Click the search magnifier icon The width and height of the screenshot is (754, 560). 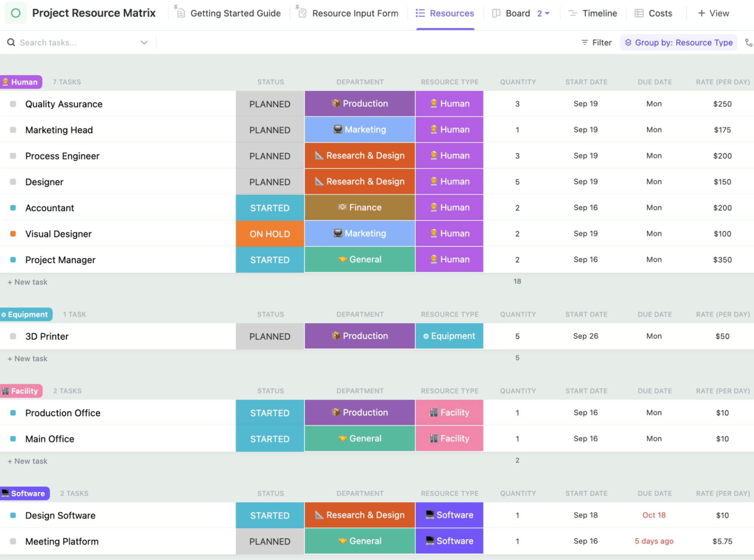pos(11,42)
